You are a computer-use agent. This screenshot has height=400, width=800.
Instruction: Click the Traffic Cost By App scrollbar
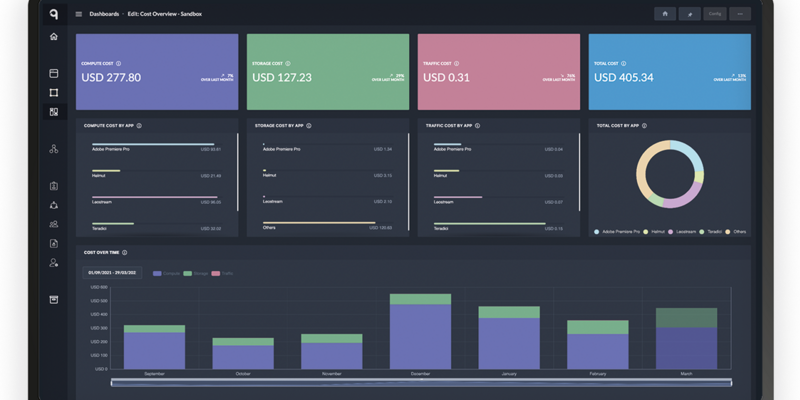pos(579,172)
